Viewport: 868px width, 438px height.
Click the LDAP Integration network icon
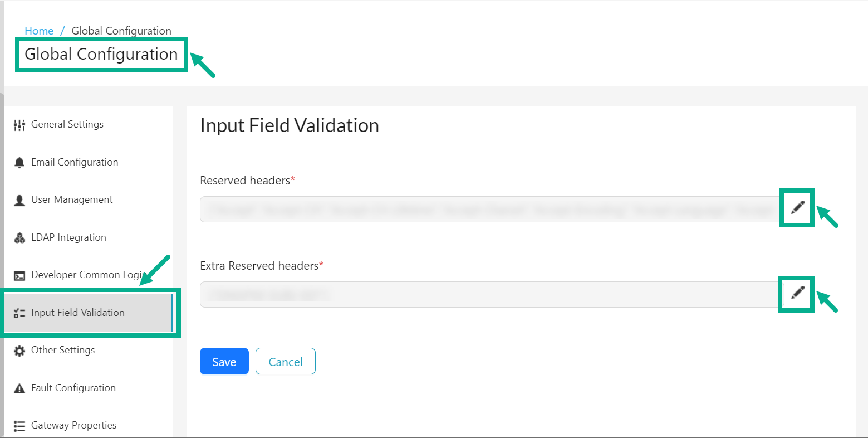[19, 237]
